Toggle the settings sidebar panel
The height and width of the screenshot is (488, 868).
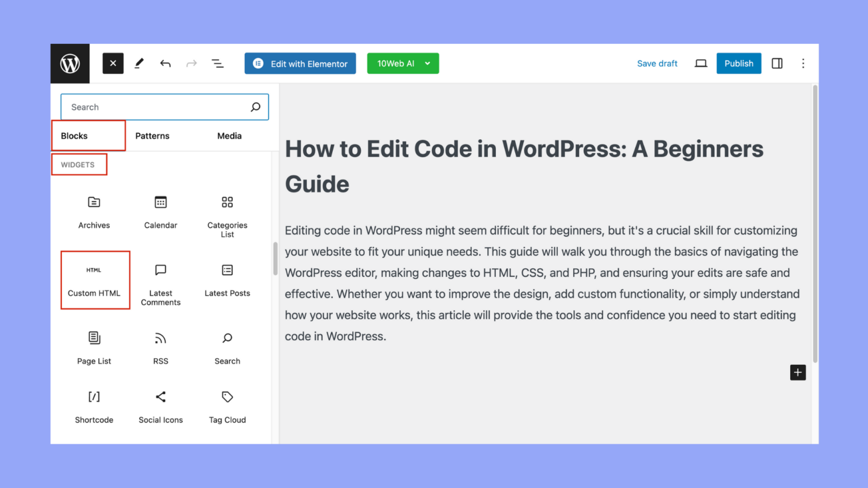777,63
